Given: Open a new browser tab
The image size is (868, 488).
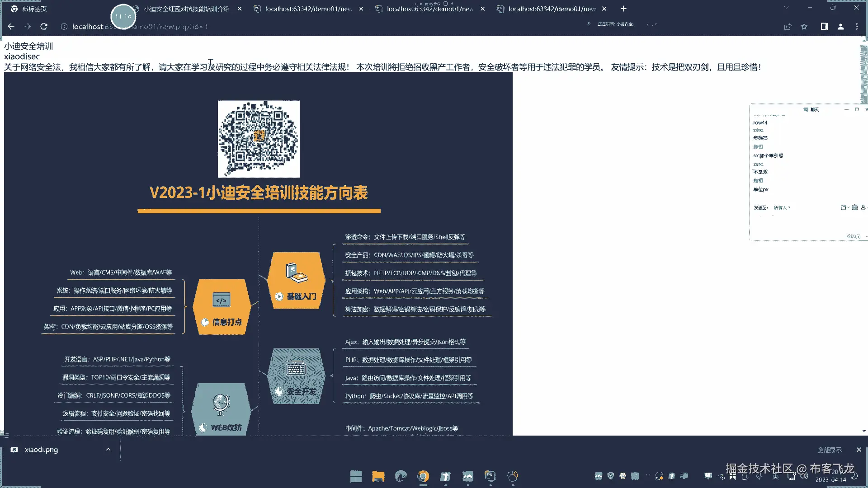Looking at the screenshot, I should tap(623, 9).
